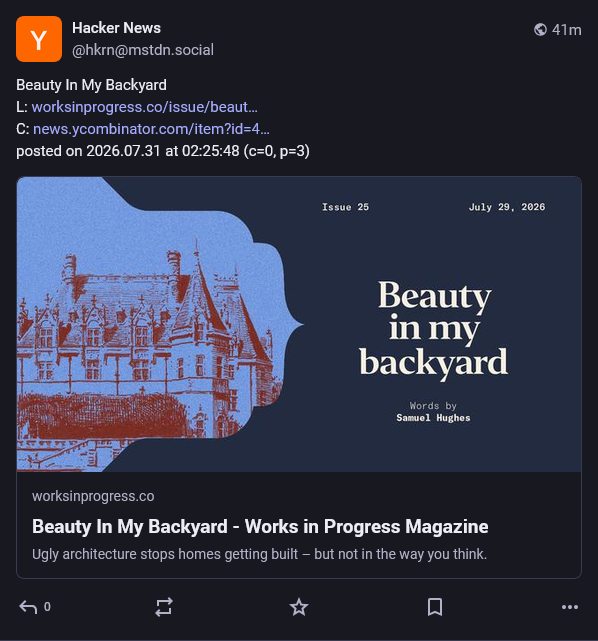Boost the post with the repeat icon
Image resolution: width=598 pixels, height=641 pixels.
coord(163,607)
